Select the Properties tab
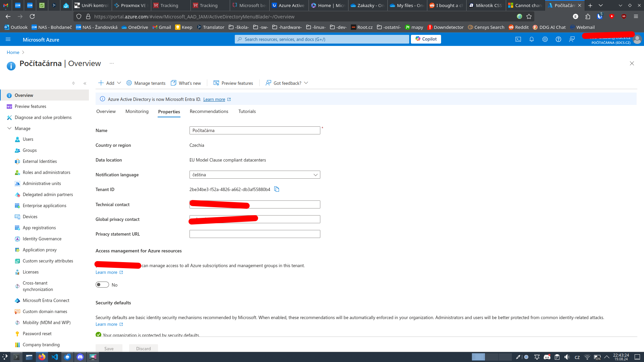The image size is (644, 362). 169,112
